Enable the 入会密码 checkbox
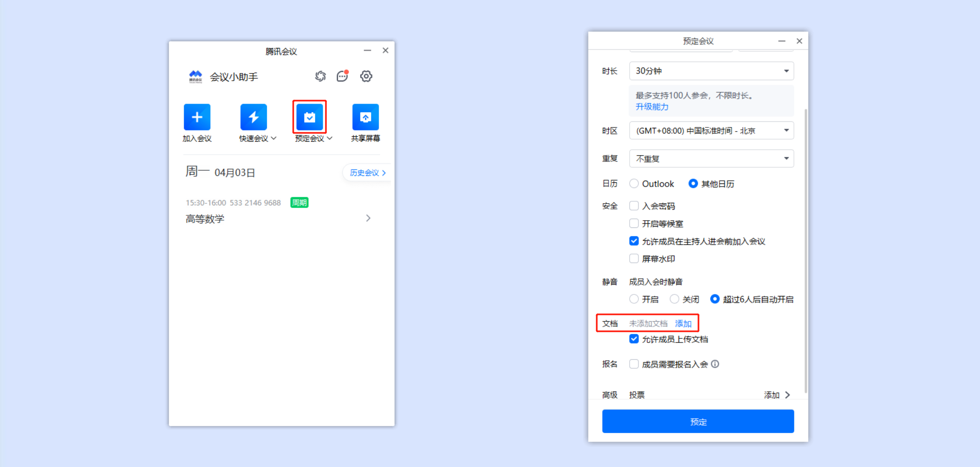980x467 pixels. [634, 206]
